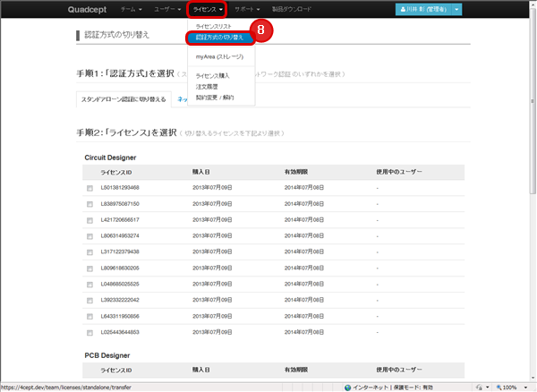Click license ID text L806314953274
This screenshot has width=537, height=392.
coord(120,236)
